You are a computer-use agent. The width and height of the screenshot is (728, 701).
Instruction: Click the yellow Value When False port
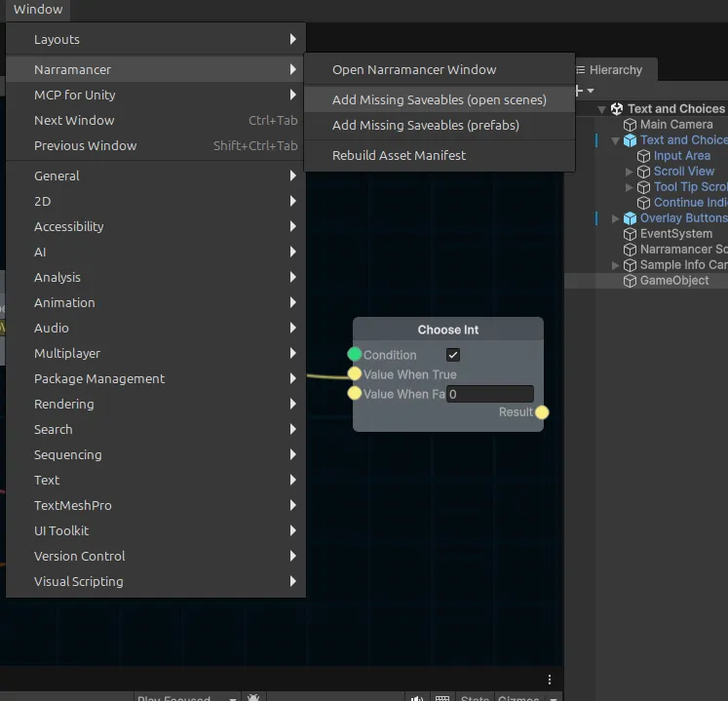[355, 393]
